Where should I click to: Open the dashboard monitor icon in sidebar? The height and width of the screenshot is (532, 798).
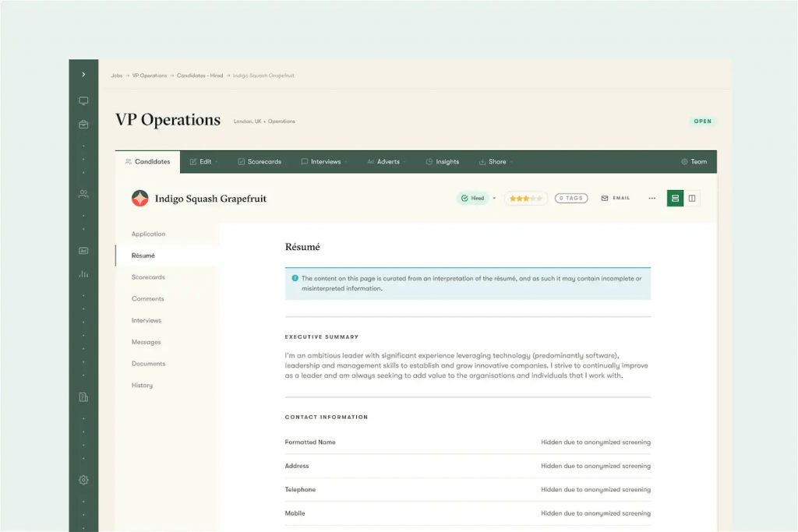pos(83,100)
